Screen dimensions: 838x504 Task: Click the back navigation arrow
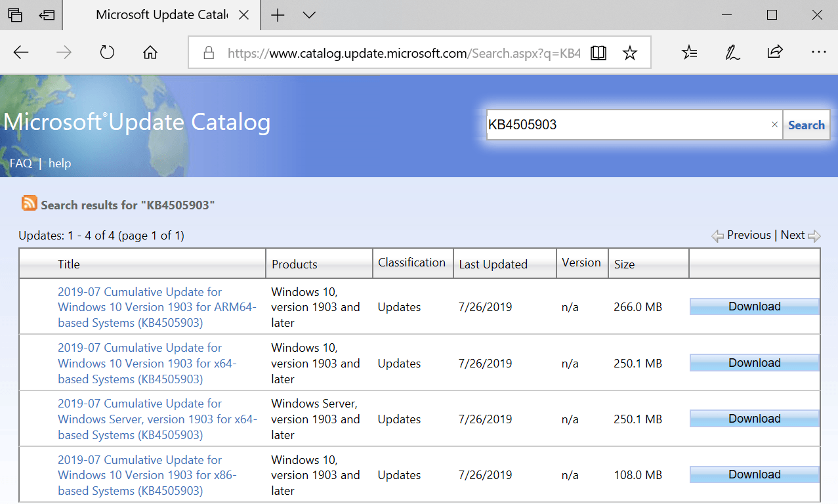click(x=20, y=52)
